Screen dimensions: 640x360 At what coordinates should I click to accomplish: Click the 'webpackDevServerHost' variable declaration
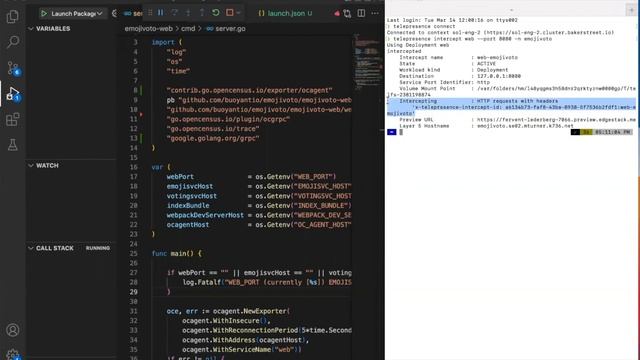[205, 215]
